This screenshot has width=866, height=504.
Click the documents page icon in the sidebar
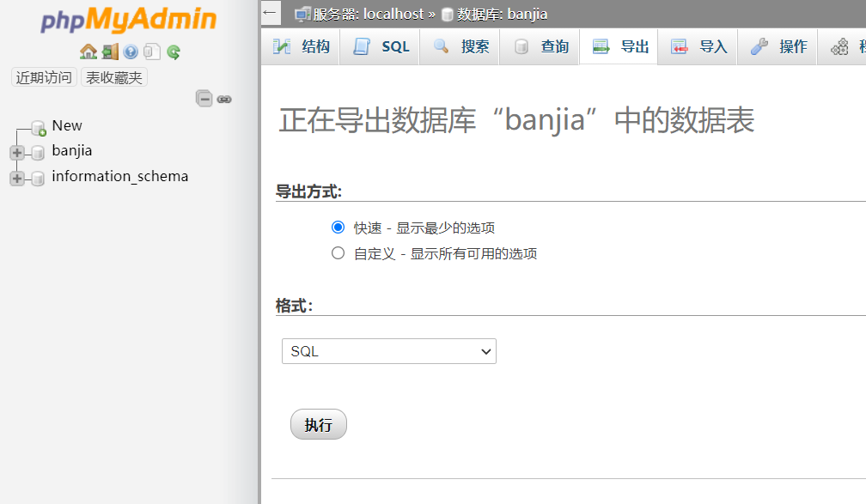pos(152,52)
